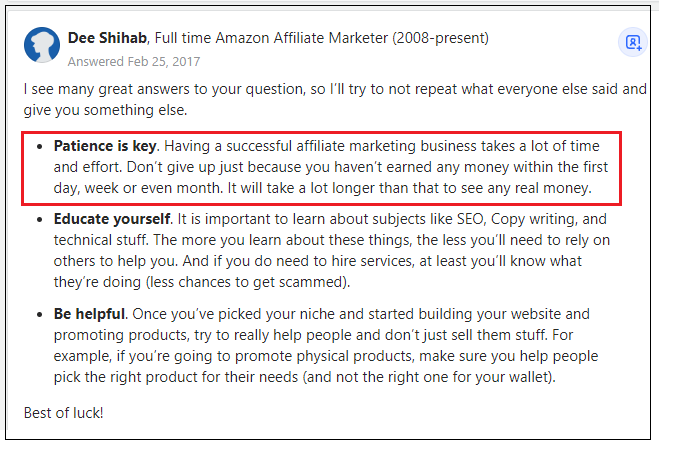Click the "technical stuff" phrase
Viewport: 680px width, 470px height.
tap(100, 240)
